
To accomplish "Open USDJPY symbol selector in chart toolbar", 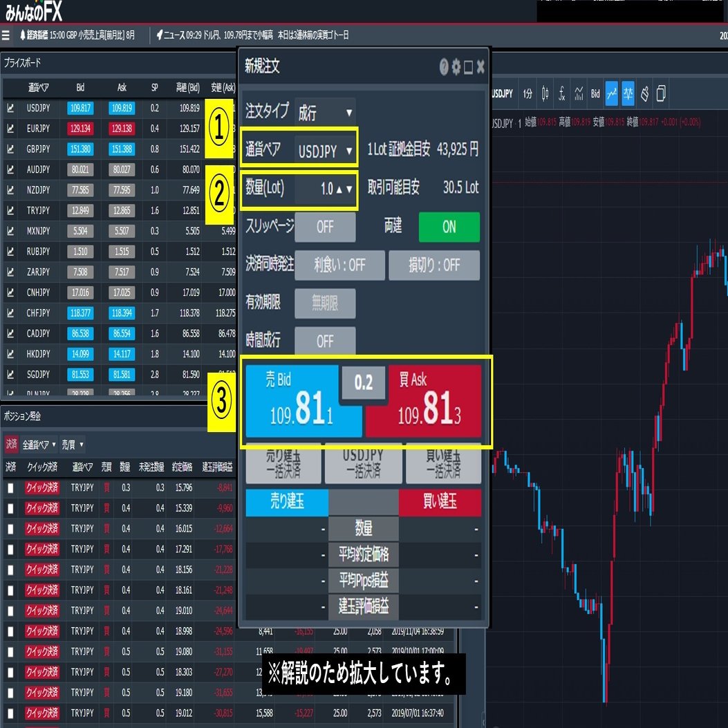I will tap(503, 94).
